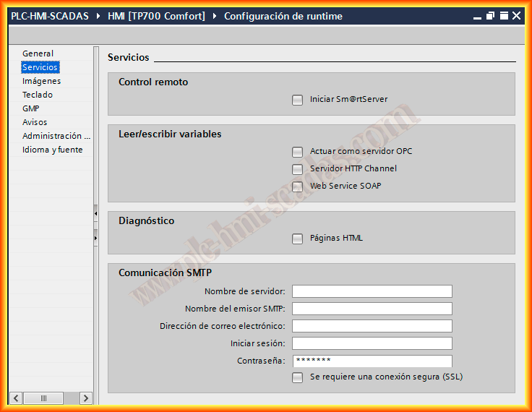Click the horizontal scrollbar right arrow
The image size is (532, 412).
(85, 398)
